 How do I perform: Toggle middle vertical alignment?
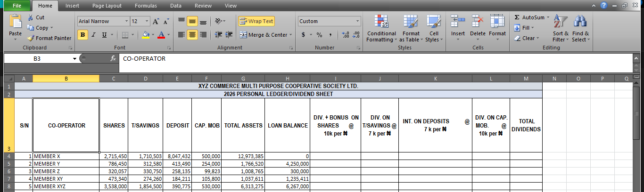tap(192, 21)
